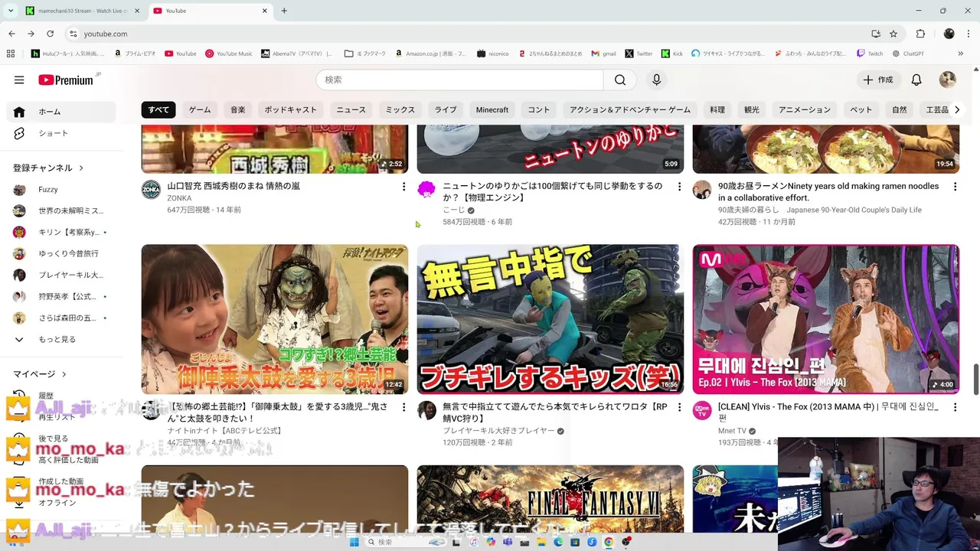Open options for 無言で中指立てて video
The image size is (980, 551).
click(x=679, y=407)
